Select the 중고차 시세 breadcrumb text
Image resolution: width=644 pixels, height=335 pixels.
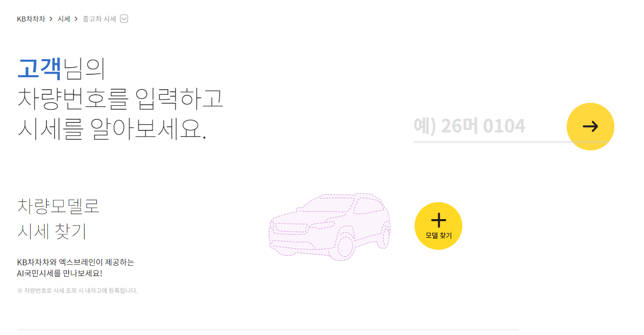click(99, 19)
